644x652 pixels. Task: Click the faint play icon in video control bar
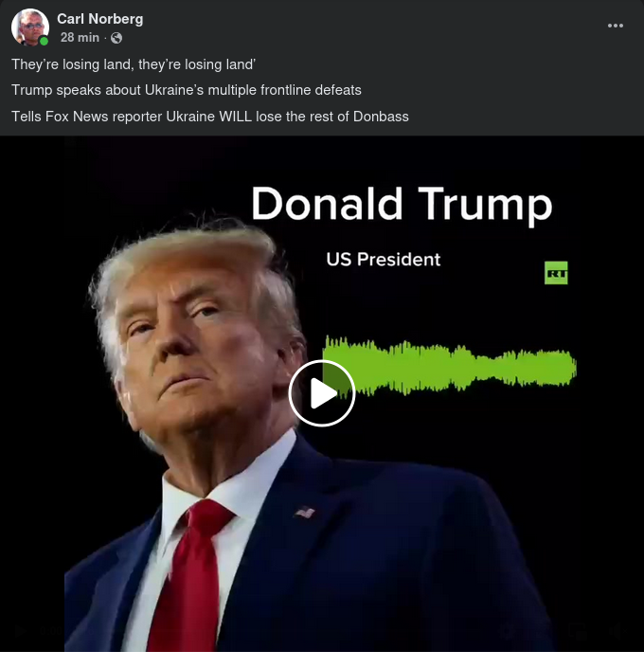tap(19, 631)
